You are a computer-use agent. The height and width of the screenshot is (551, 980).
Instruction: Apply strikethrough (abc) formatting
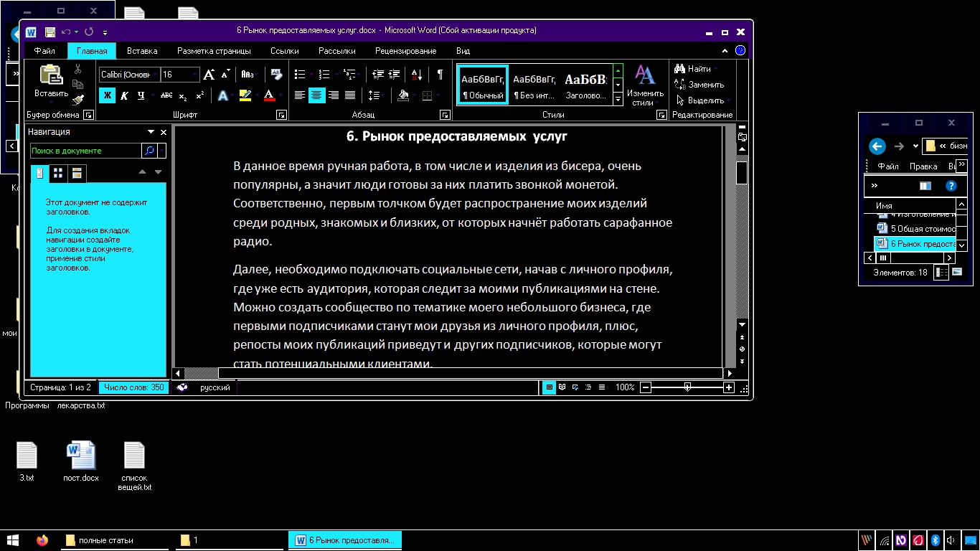[x=166, y=95]
